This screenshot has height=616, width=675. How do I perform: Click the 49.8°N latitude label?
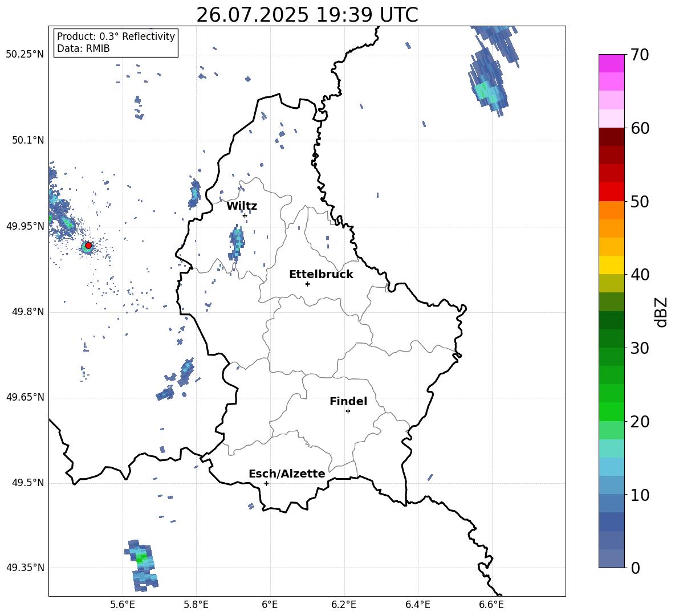pos(28,312)
